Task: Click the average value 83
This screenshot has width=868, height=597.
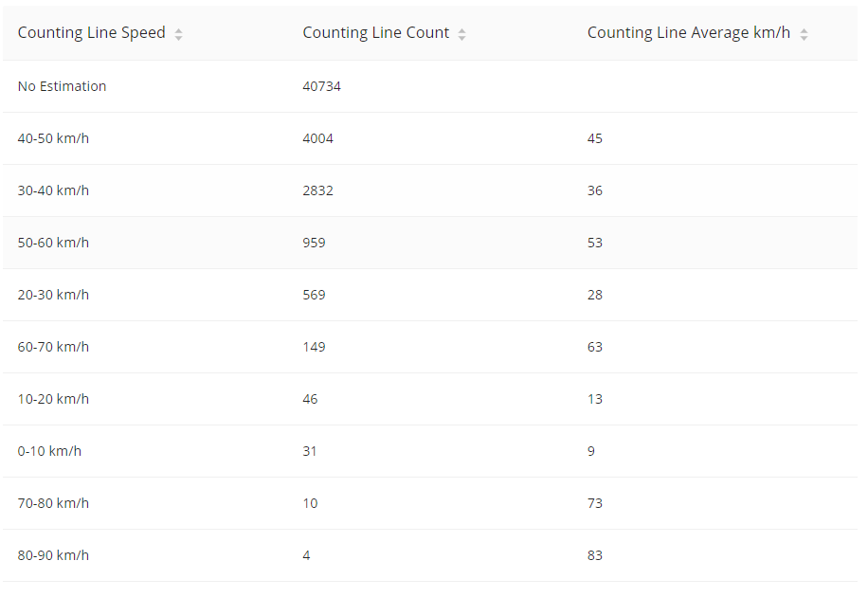Action: coord(595,555)
